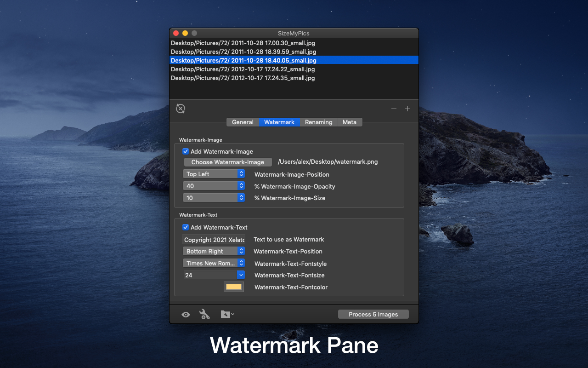Expand the Times New Roman fontstyle dropdown
The height and width of the screenshot is (368, 588).
pos(214,263)
